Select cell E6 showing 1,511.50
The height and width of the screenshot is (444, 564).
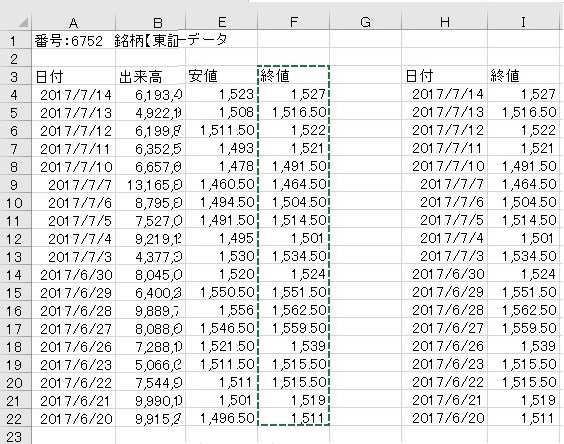(x=222, y=130)
